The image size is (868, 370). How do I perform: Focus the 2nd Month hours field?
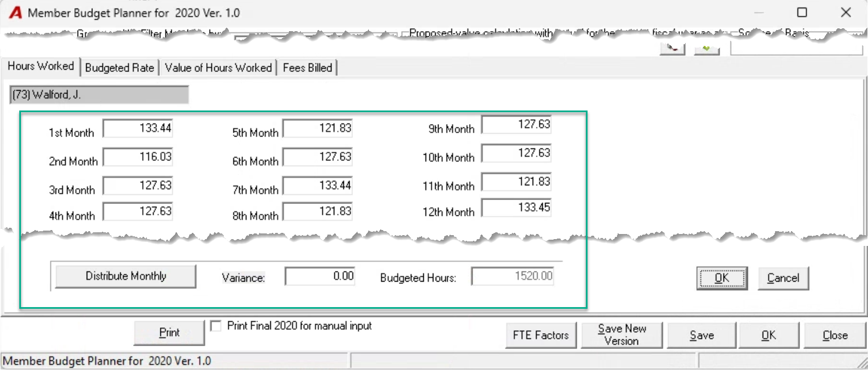click(x=138, y=156)
